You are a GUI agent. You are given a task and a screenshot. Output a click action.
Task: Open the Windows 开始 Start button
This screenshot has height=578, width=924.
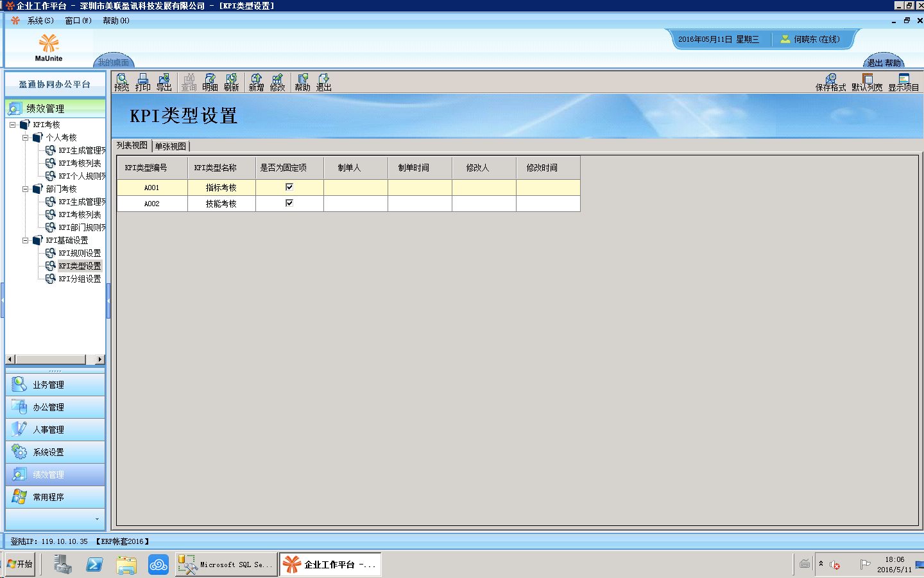[19, 565]
